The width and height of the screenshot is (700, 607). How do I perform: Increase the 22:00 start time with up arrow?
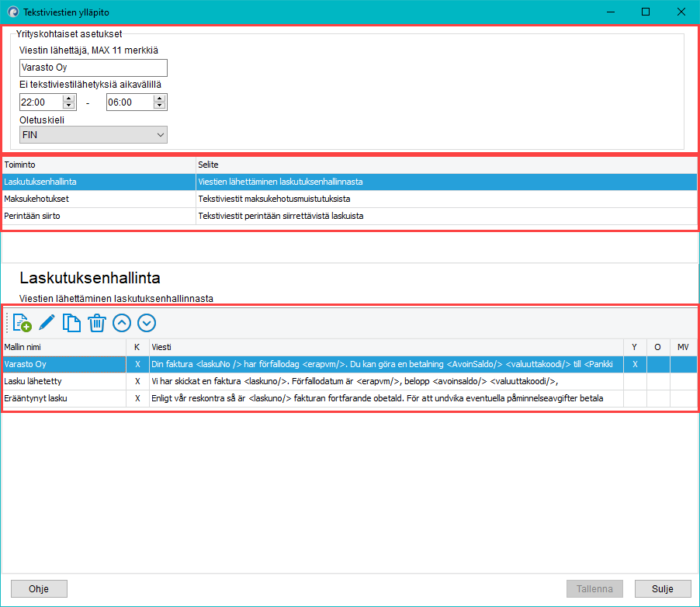[x=69, y=99]
